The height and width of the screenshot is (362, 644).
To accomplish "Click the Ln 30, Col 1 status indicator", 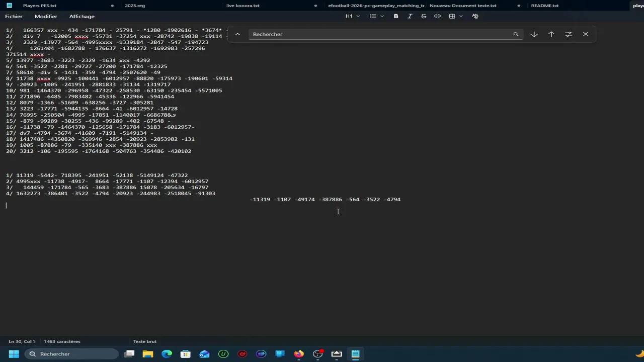I will tap(22, 341).
